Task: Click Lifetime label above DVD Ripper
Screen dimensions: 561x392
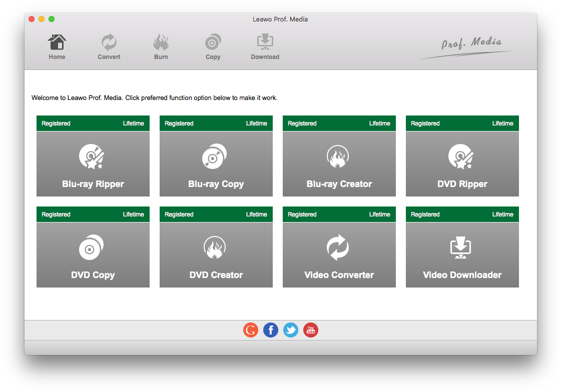Action: click(502, 123)
